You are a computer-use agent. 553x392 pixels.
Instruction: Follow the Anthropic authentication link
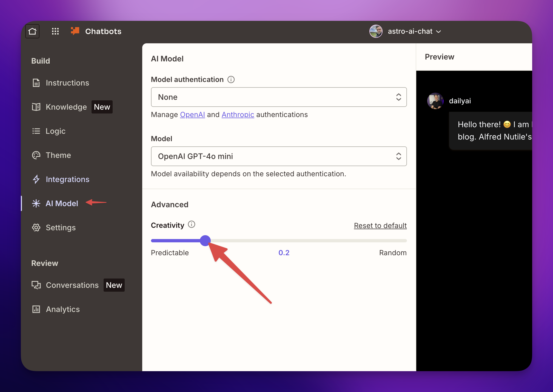pos(238,115)
